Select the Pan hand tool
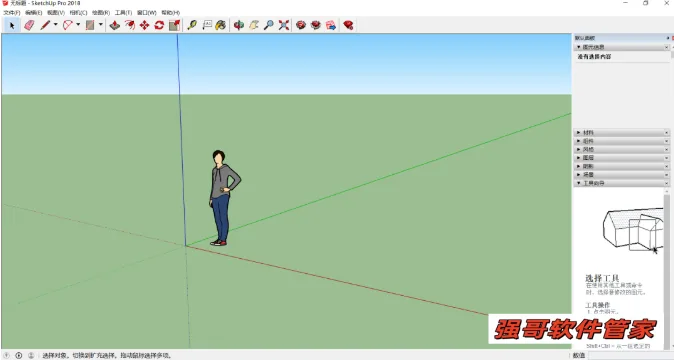Image resolution: width=674 pixels, height=360 pixels. click(254, 25)
